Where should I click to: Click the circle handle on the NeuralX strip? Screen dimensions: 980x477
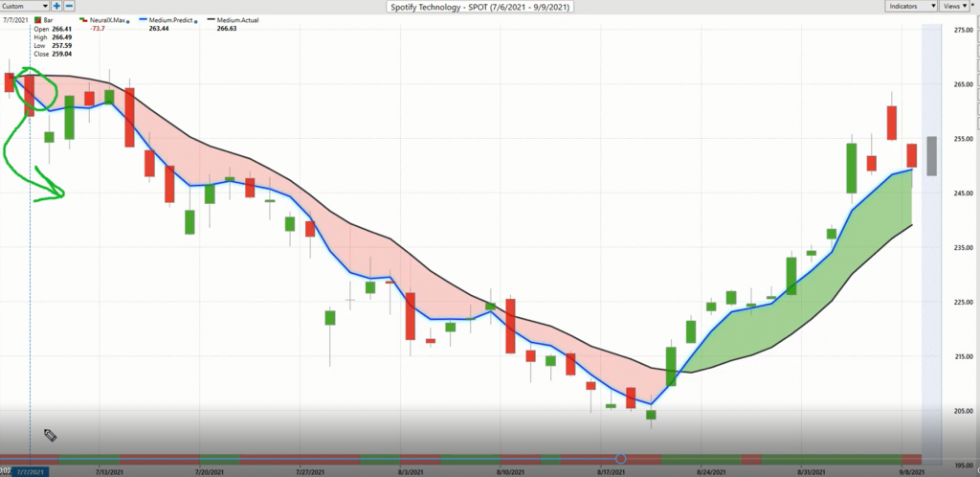pyautogui.click(x=620, y=459)
